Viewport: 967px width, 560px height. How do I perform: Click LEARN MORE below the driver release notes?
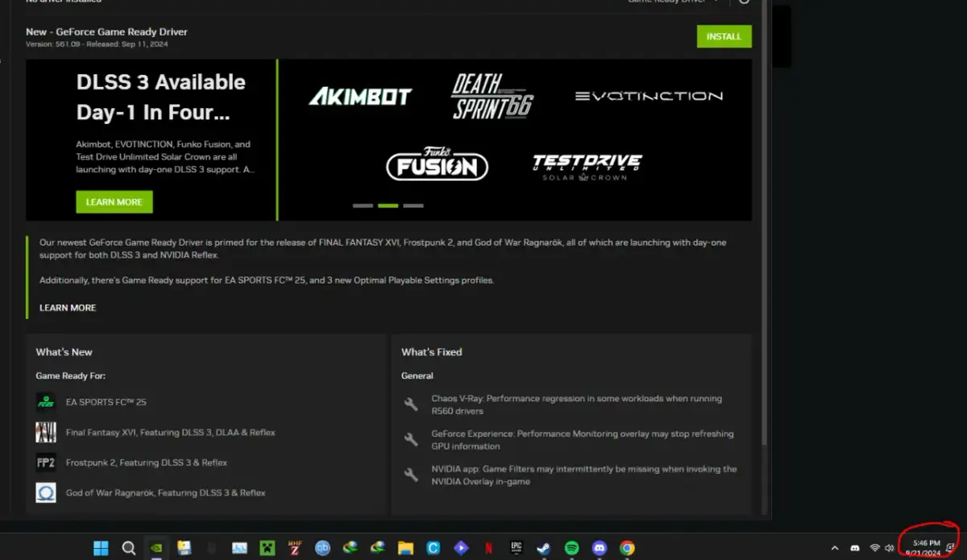67,307
